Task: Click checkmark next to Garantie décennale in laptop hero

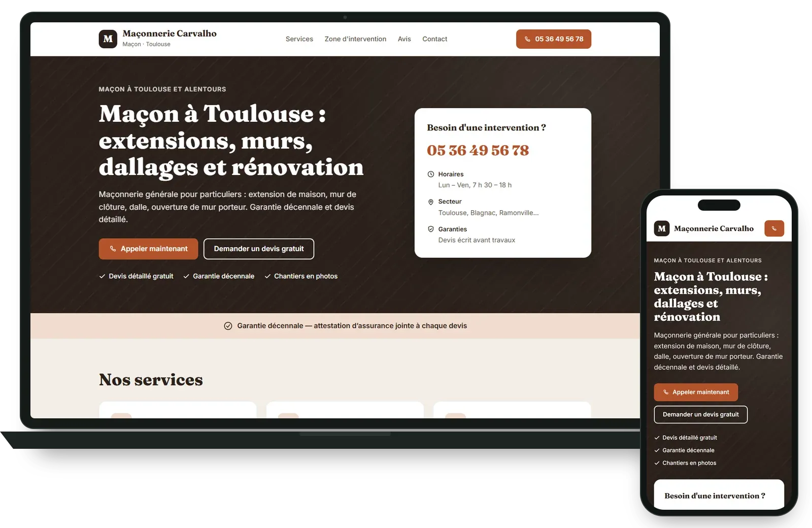Action: pyautogui.click(x=186, y=276)
